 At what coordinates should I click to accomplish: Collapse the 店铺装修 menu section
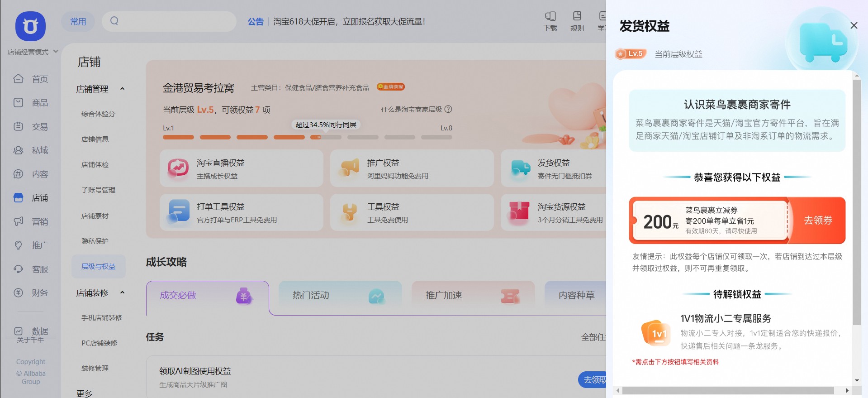122,293
